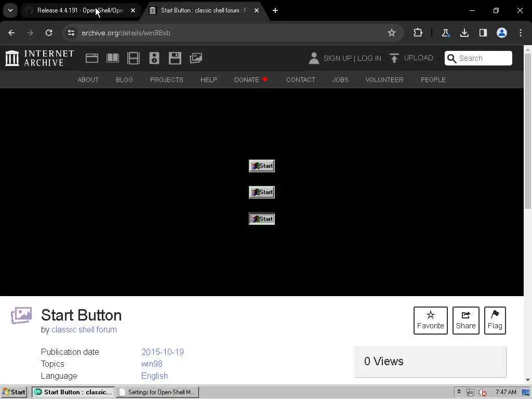The height and width of the screenshot is (399, 532).
Task: Share this item
Action: coord(466,321)
